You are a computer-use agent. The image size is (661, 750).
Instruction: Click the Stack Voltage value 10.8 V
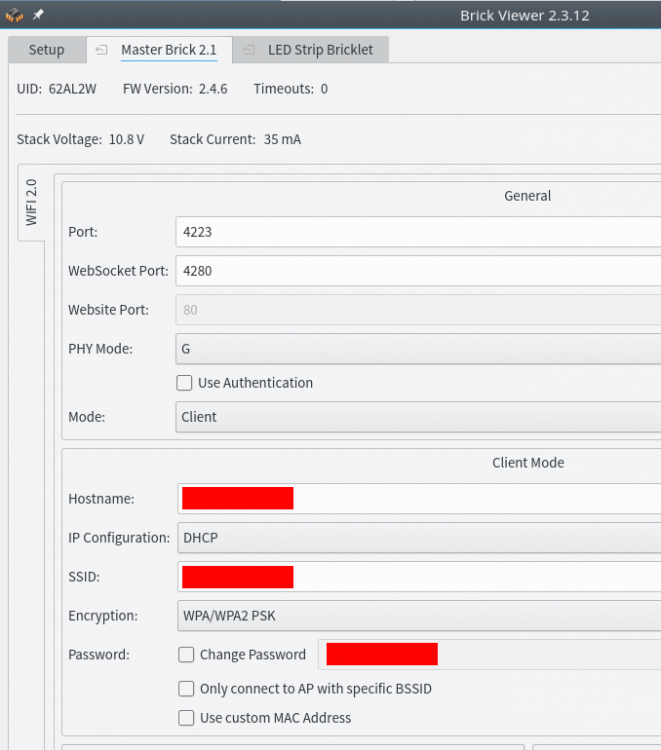[127, 140]
